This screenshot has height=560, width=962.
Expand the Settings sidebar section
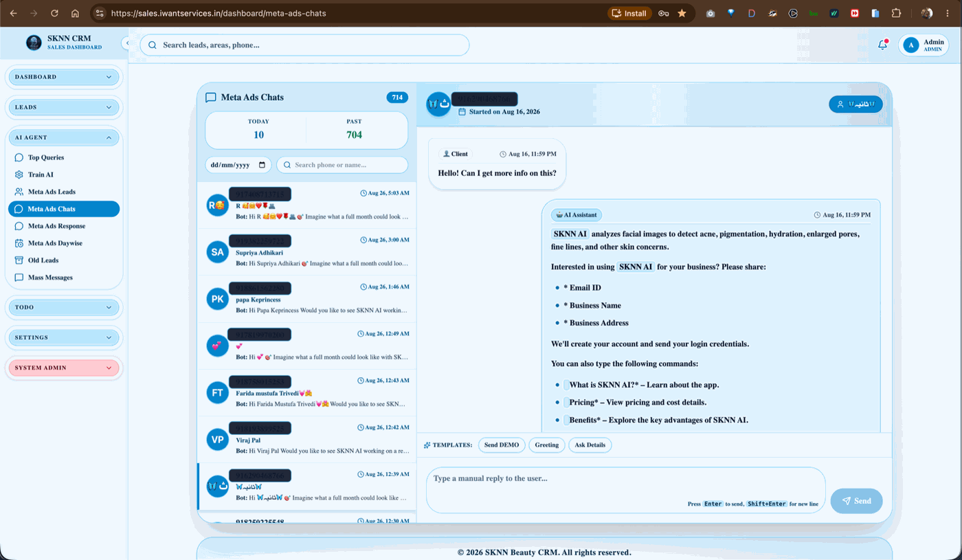(x=63, y=337)
